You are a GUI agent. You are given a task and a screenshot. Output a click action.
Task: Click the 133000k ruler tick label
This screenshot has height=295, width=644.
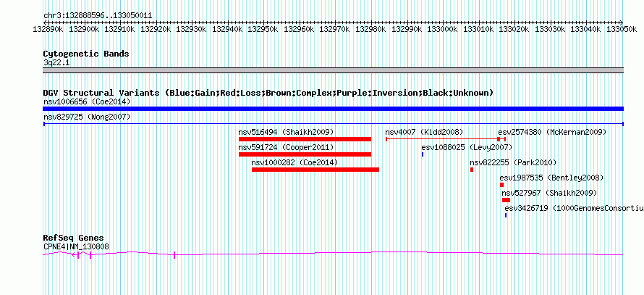(x=442, y=29)
